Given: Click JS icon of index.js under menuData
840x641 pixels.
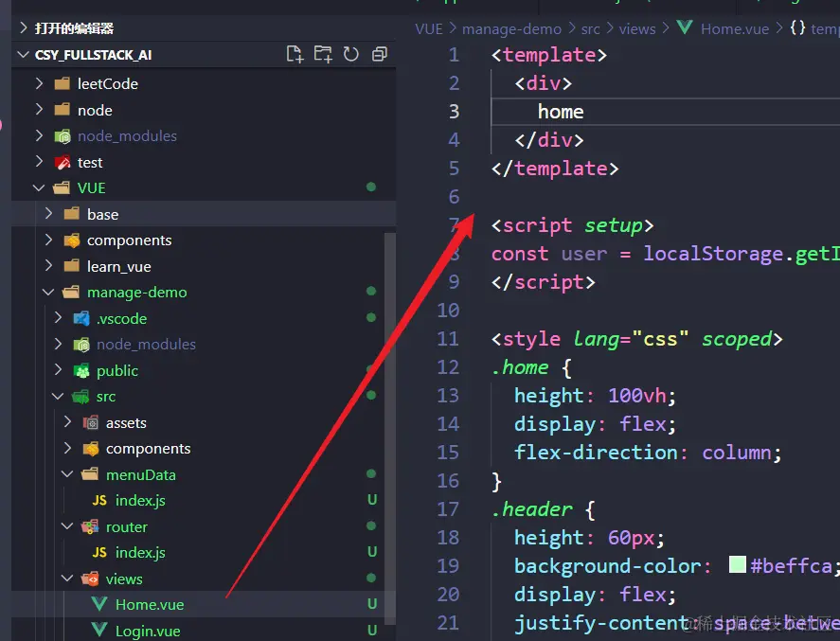Looking at the screenshot, I should pyautogui.click(x=99, y=500).
